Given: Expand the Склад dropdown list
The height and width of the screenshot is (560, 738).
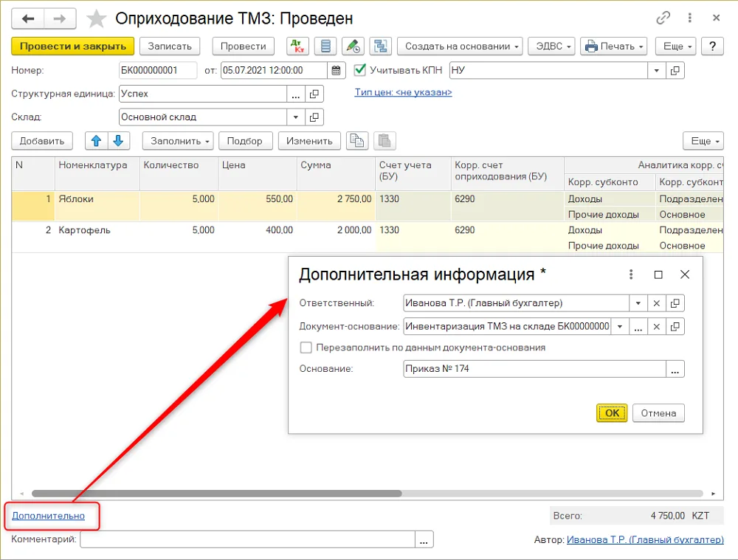Looking at the screenshot, I should [x=296, y=117].
